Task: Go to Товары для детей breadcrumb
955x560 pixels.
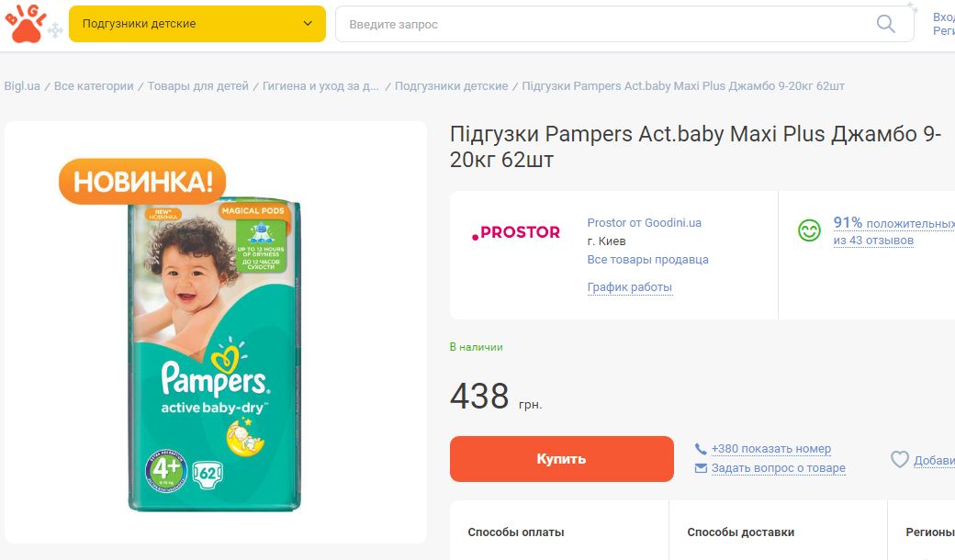Action: 198,85
